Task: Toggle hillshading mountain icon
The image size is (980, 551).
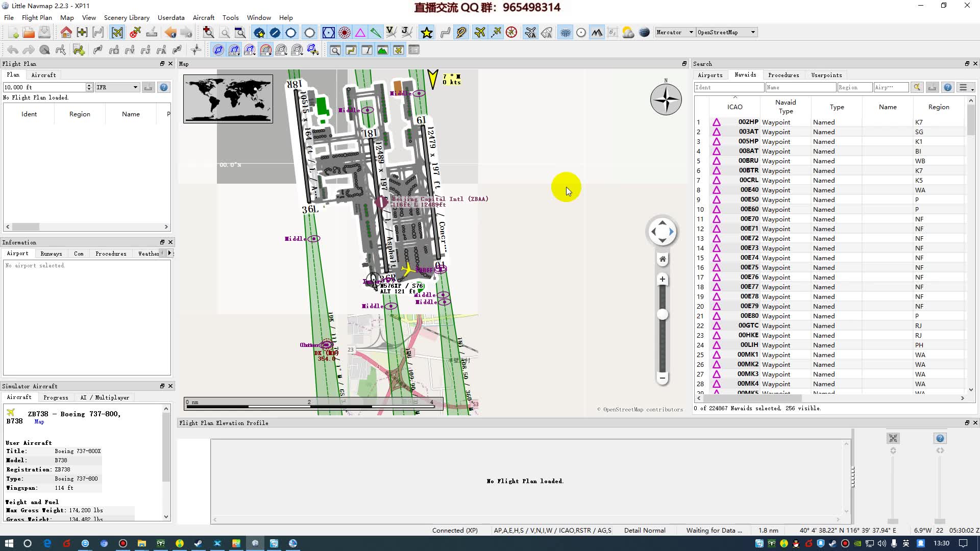Action: click(x=596, y=33)
